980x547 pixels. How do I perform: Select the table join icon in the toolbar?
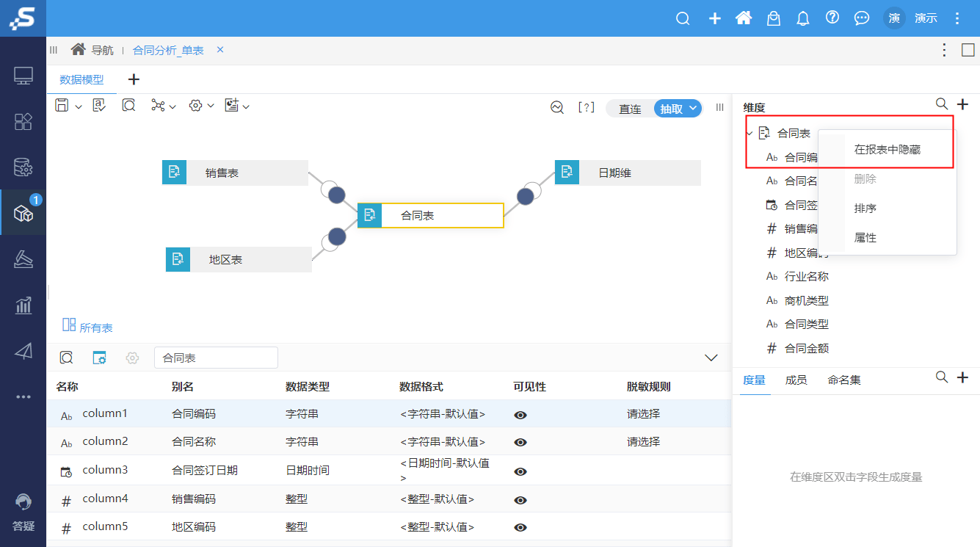pyautogui.click(x=157, y=105)
